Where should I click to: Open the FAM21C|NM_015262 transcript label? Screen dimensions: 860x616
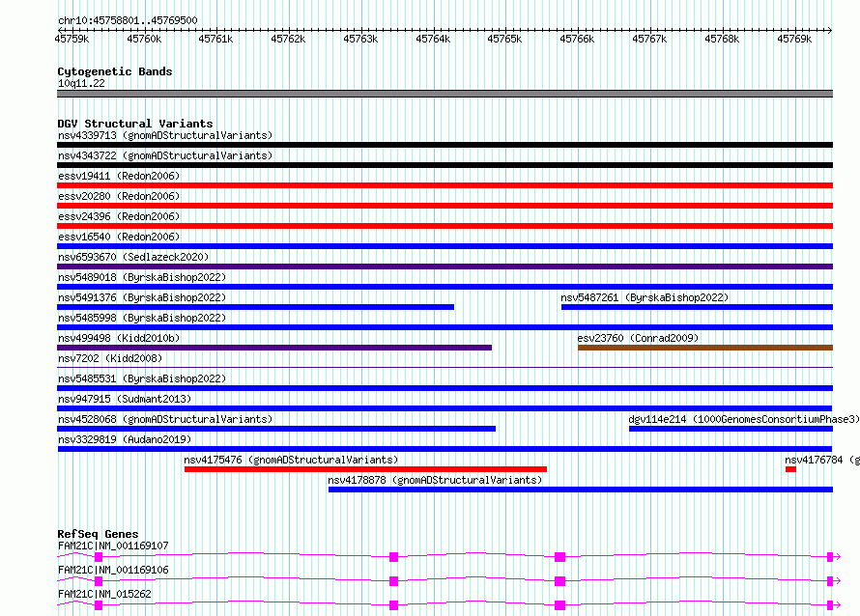click(104, 594)
